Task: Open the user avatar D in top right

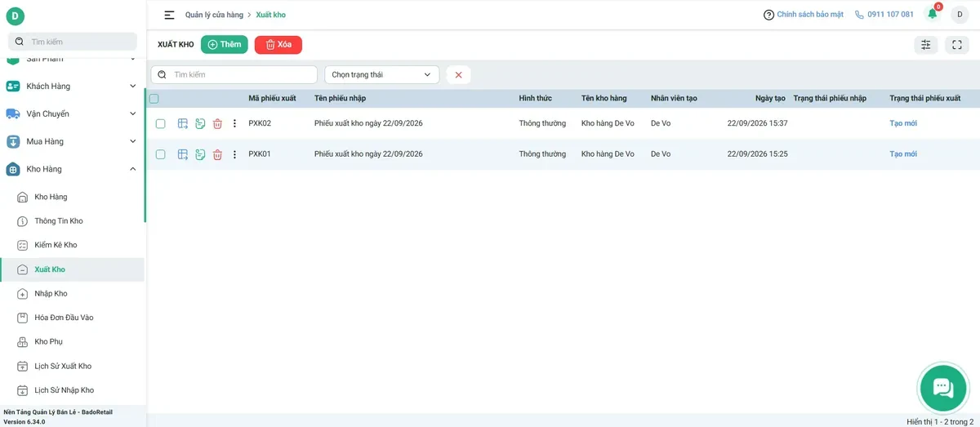Action: [x=960, y=15]
